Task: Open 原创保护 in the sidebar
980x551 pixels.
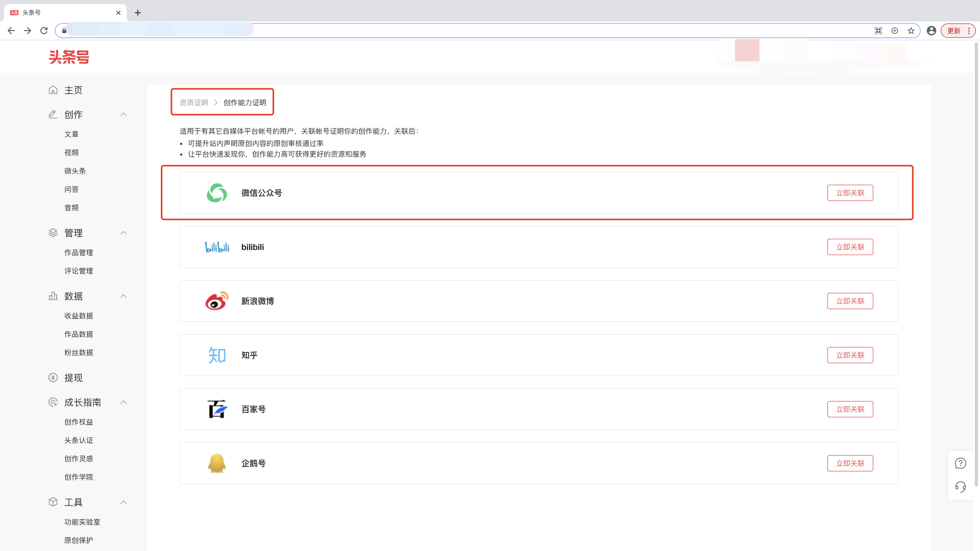Action: (79, 540)
